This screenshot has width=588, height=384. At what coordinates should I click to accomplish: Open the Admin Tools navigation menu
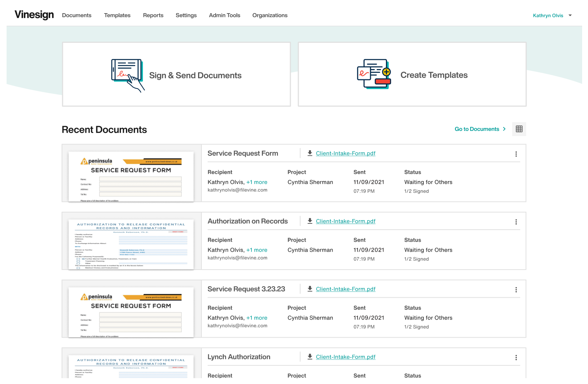click(224, 15)
